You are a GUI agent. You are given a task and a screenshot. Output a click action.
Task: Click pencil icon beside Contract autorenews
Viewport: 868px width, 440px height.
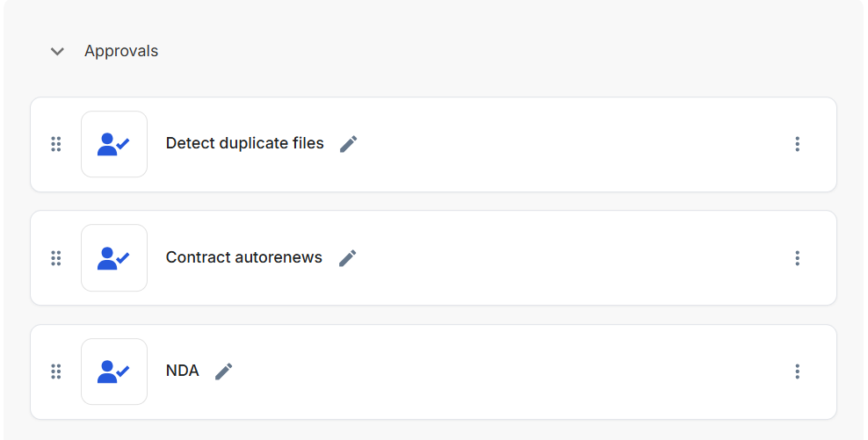click(348, 258)
